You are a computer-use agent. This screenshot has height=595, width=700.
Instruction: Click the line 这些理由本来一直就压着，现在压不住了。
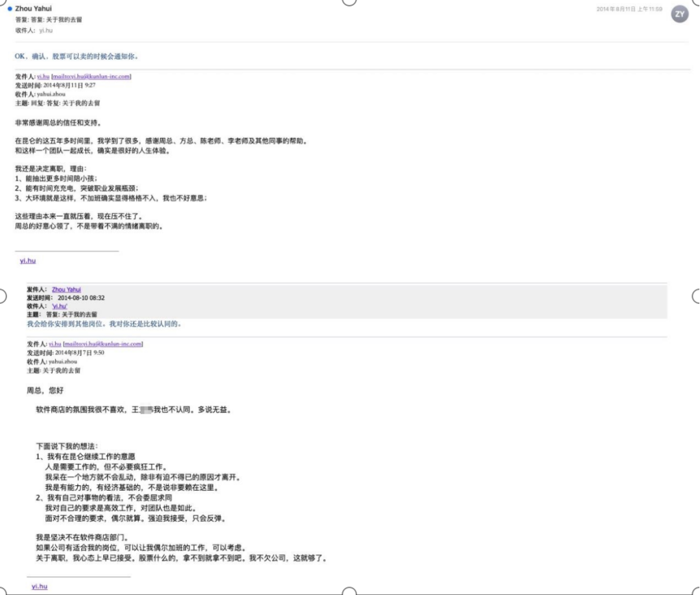[x=80, y=216]
